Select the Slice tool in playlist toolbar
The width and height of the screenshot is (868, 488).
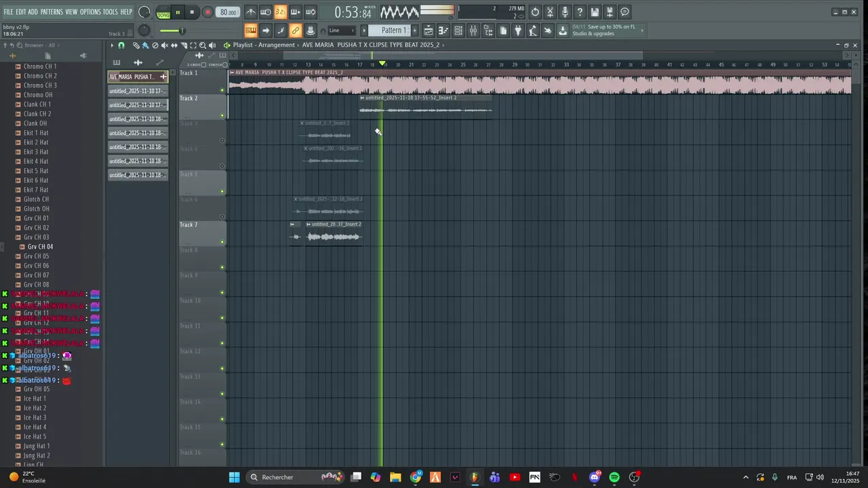tap(184, 45)
